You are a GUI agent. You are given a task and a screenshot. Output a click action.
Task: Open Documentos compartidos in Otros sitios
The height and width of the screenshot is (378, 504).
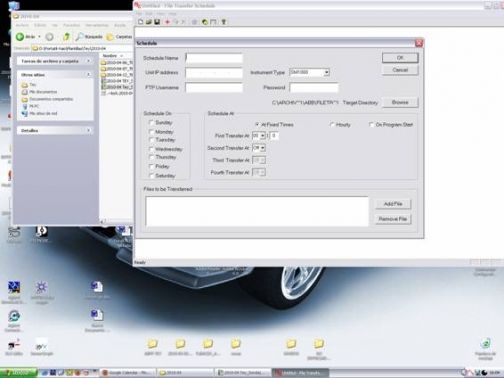click(x=51, y=99)
